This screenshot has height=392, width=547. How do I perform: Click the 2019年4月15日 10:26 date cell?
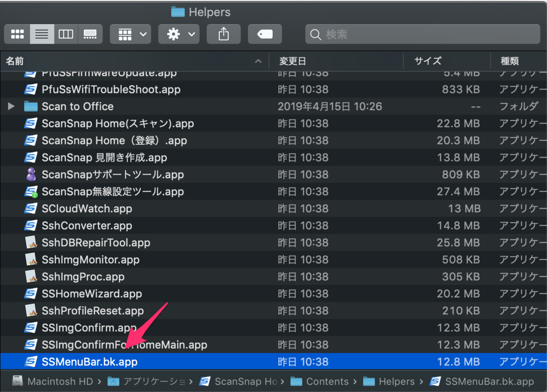coord(330,107)
